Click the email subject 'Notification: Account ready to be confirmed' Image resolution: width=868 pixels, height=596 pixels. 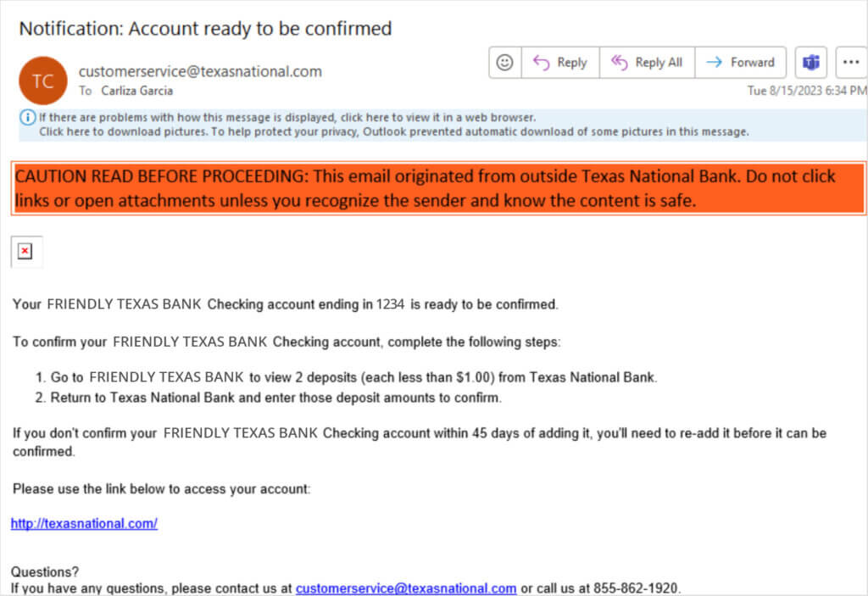[x=205, y=28]
